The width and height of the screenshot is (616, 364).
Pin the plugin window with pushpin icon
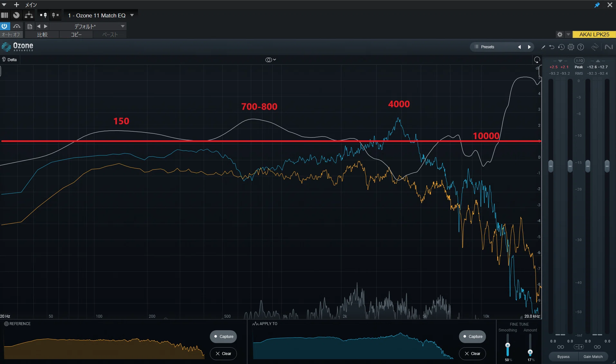coord(597,5)
